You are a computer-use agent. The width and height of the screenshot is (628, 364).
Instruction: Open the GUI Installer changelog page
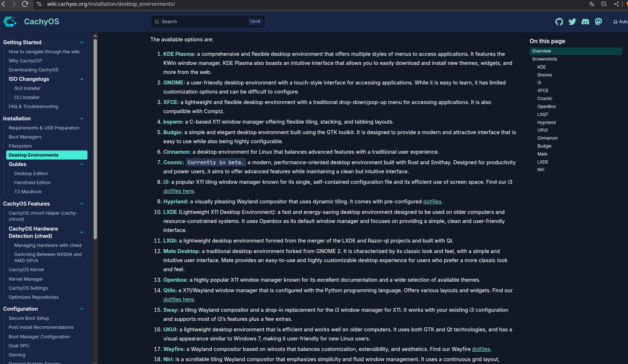tap(27, 88)
